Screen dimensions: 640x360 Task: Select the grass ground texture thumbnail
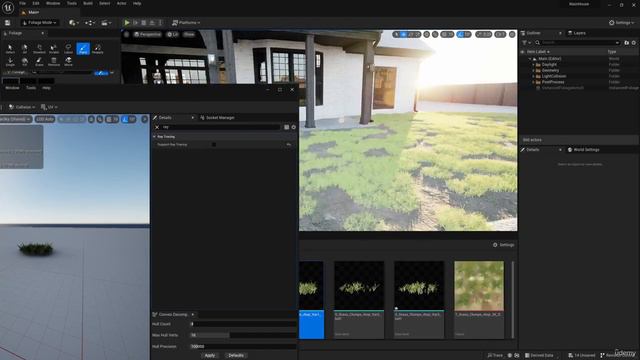tap(479, 286)
